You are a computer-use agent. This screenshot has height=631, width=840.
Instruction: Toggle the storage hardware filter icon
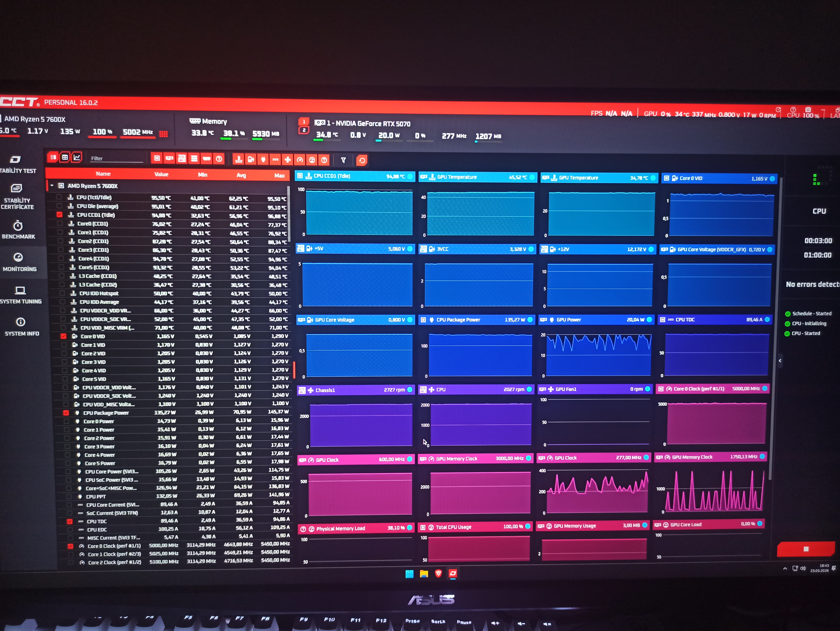pyautogui.click(x=194, y=158)
